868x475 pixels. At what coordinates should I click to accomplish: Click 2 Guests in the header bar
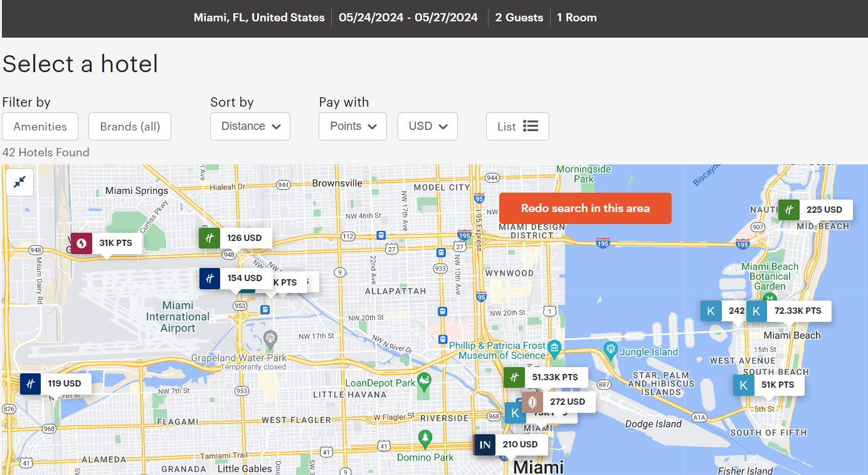pos(519,18)
